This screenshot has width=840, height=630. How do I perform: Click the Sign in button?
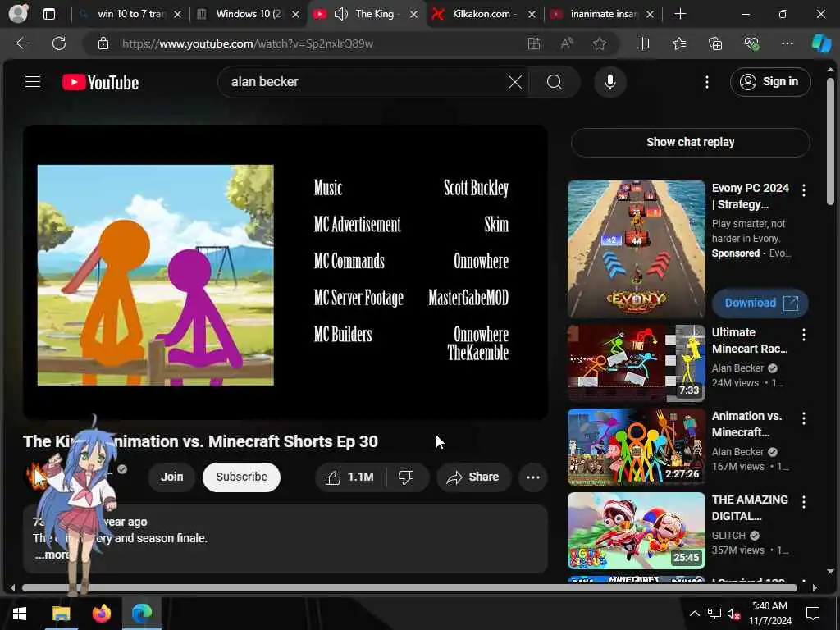pyautogui.click(x=769, y=82)
